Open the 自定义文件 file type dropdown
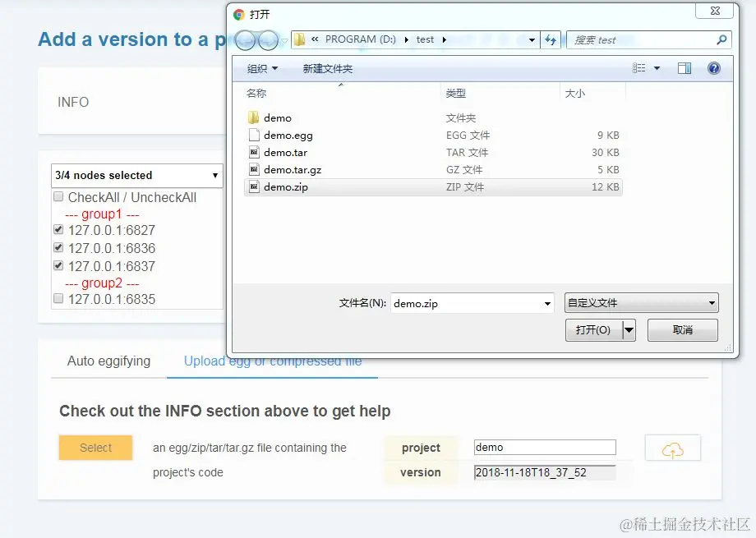Screen dimensions: 756x538 pos(641,303)
